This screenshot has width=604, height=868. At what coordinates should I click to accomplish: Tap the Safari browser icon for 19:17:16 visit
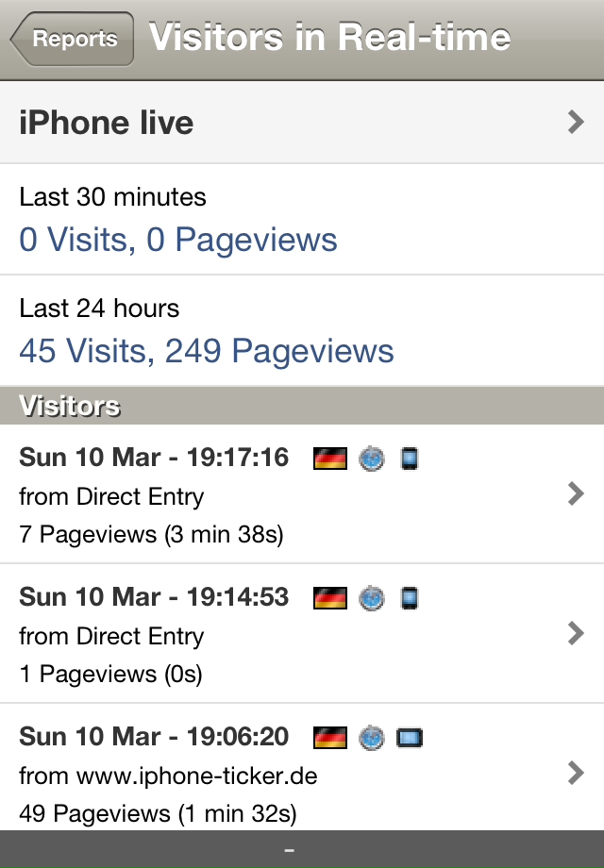click(372, 459)
